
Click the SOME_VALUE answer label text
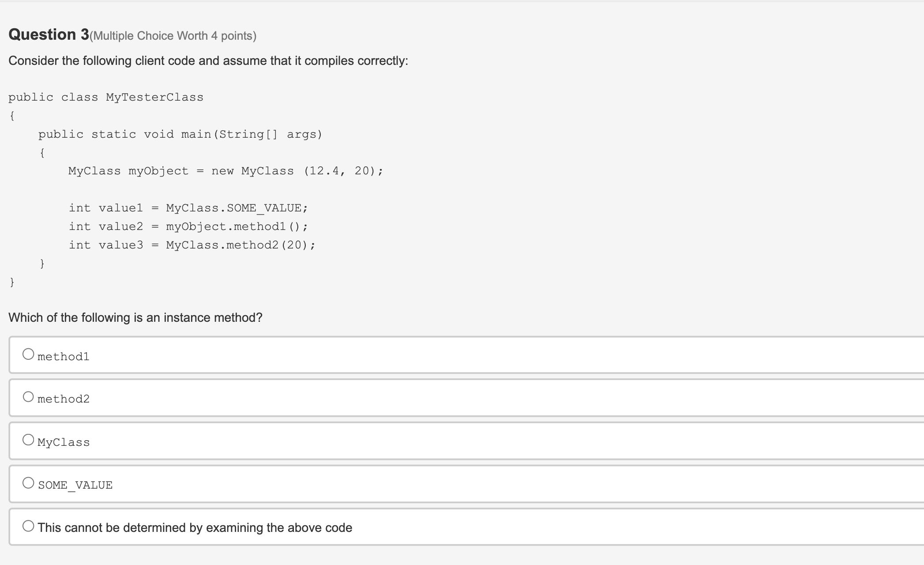(x=75, y=485)
